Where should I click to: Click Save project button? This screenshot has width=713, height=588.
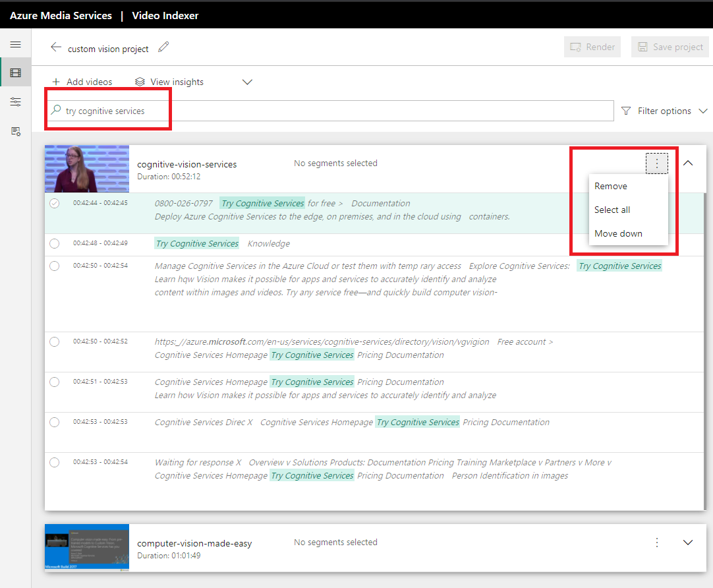pos(670,47)
